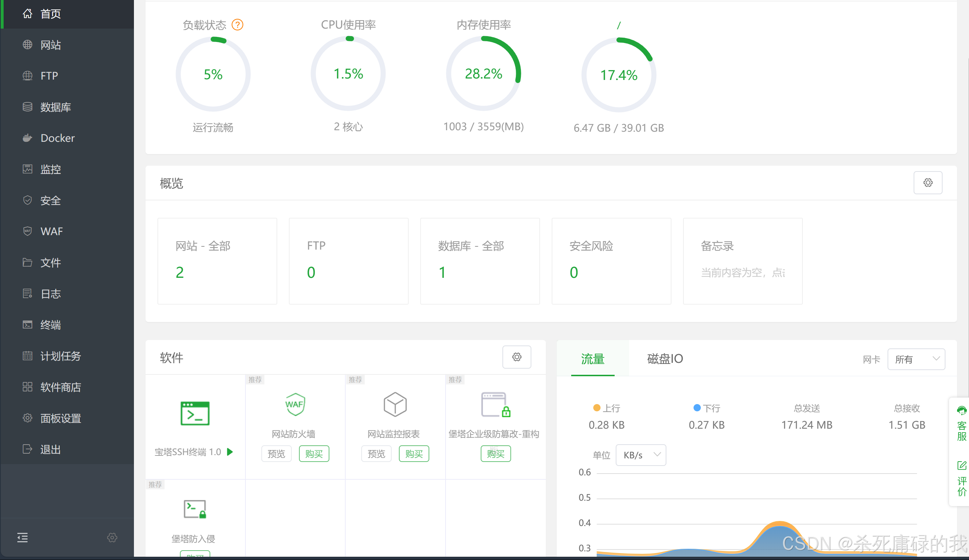The height and width of the screenshot is (560, 969).
Task: Toggle the 上行 chart legend
Action: [x=607, y=408]
